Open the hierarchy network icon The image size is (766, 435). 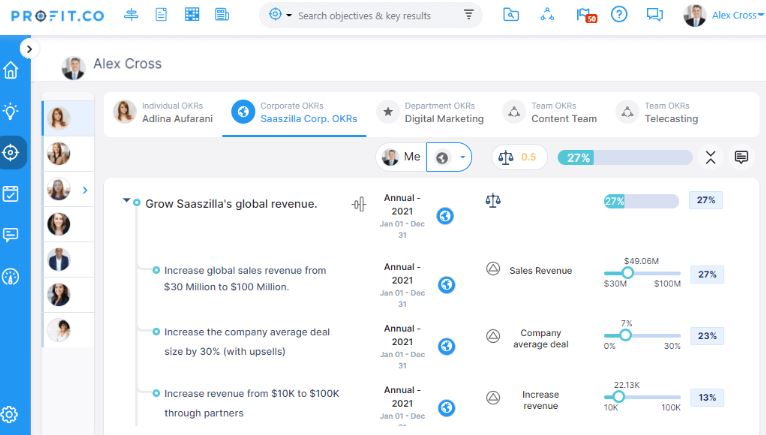pos(547,15)
